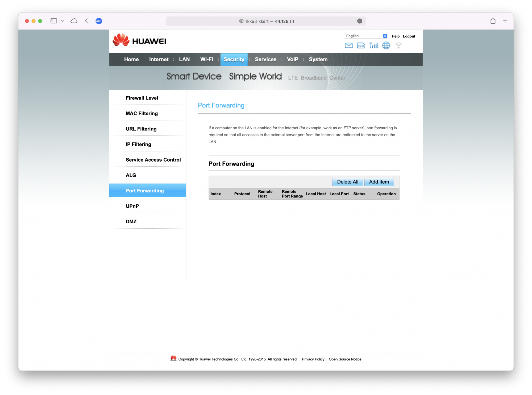This screenshot has height=395, width=532.
Task: Click the signal strength bars icon
Action: pyautogui.click(x=373, y=46)
